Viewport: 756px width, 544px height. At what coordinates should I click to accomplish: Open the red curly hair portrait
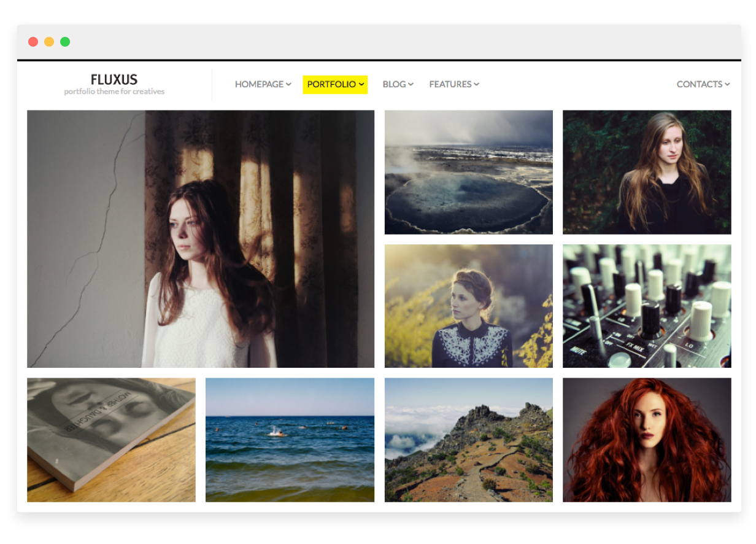(647, 440)
